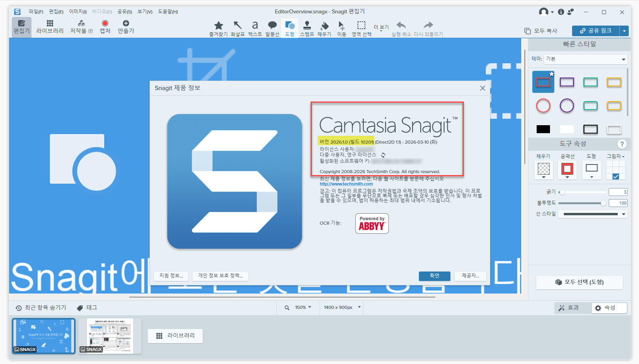
Task: Open the 150% zoom level dropdown
Action: click(303, 307)
